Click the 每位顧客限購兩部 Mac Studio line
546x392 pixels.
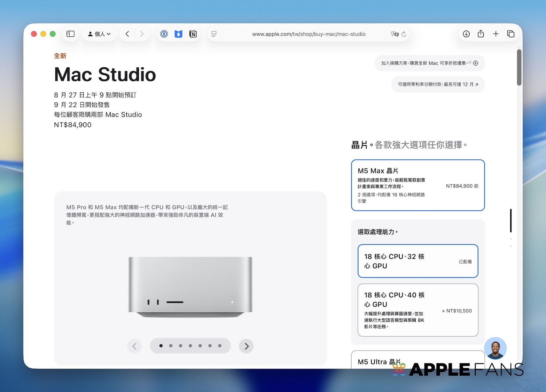(x=98, y=115)
